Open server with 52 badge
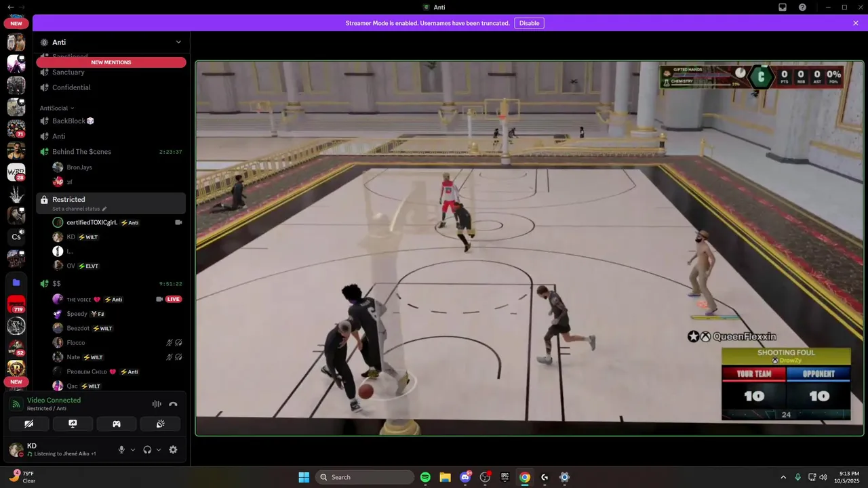 pos(16,348)
